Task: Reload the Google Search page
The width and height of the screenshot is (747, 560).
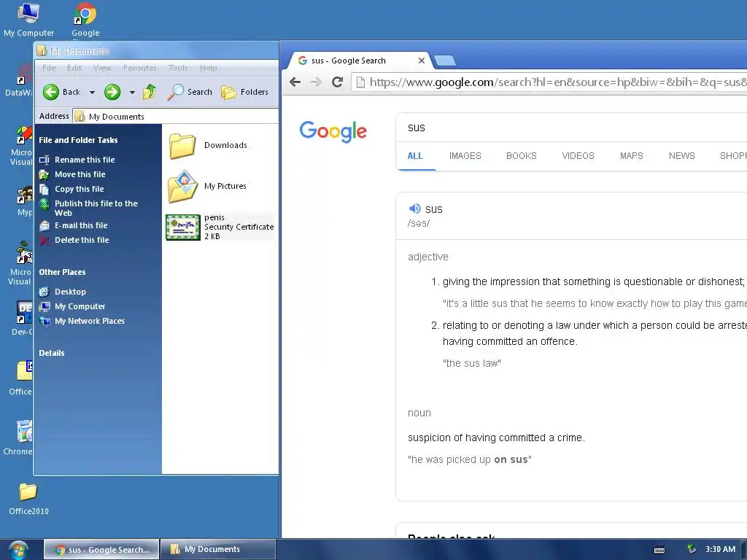Action: coord(337,82)
